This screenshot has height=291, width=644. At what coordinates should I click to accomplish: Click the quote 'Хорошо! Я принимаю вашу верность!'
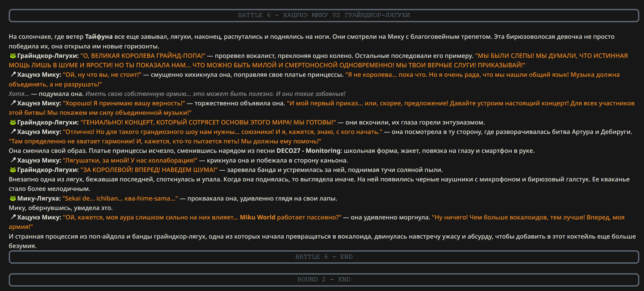124,103
